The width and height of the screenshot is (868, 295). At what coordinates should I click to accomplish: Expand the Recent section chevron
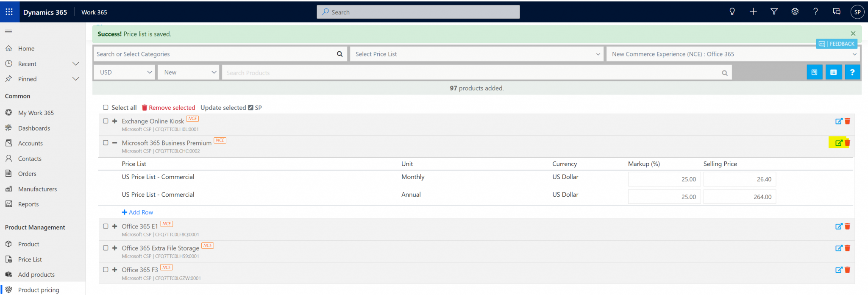coord(76,64)
